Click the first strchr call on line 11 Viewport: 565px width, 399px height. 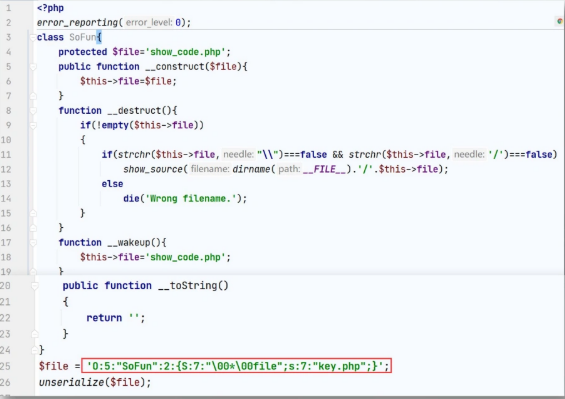tap(134, 155)
